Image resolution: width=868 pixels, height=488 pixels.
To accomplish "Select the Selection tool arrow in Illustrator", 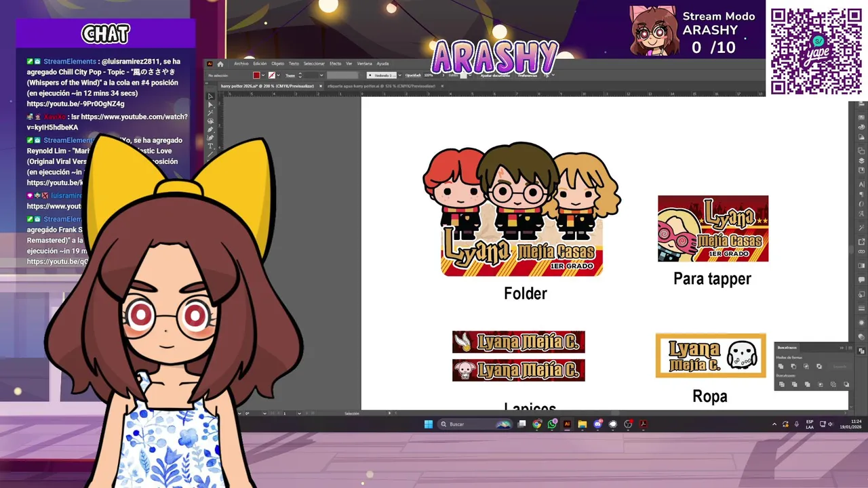I will 210,96.
